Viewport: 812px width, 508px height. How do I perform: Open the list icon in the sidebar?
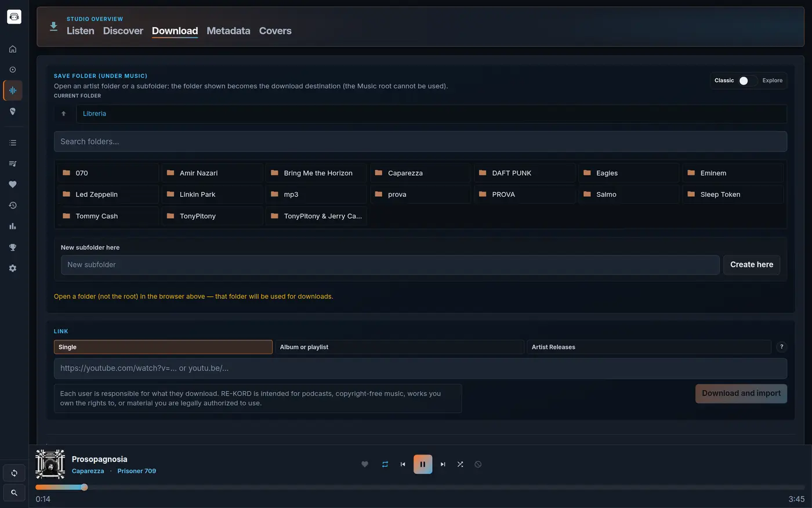pos(13,143)
